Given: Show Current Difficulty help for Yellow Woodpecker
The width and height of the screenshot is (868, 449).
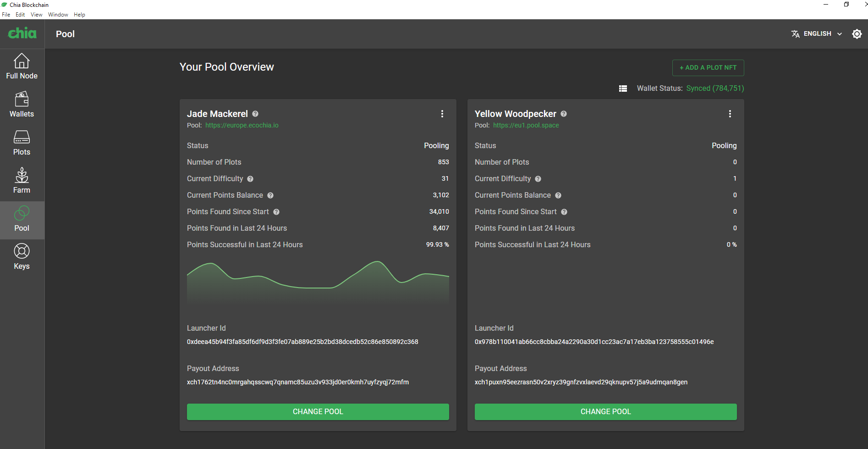Looking at the screenshot, I should coord(538,179).
